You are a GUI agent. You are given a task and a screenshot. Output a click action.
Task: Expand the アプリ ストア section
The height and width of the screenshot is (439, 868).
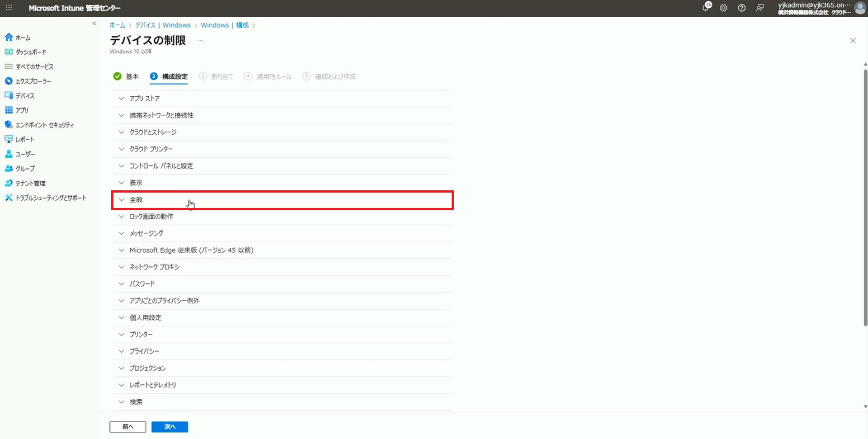(144, 99)
